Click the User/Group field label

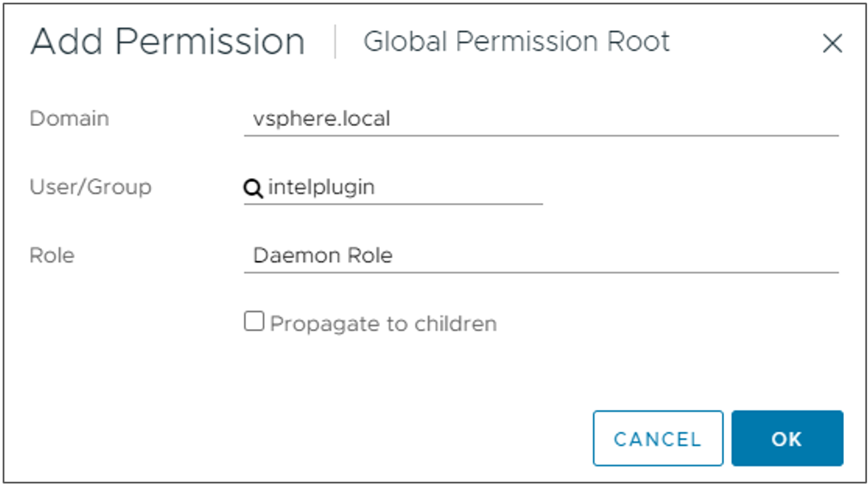pos(90,187)
